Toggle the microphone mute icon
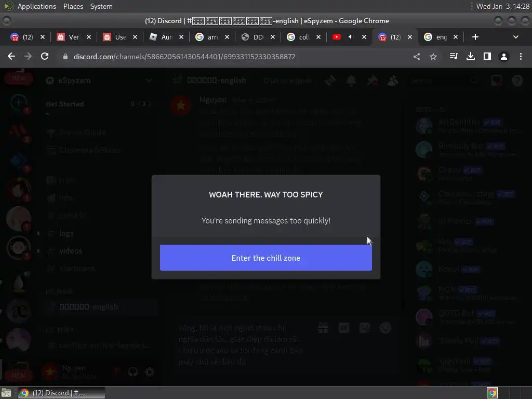This screenshot has width=532, height=399. point(116,372)
